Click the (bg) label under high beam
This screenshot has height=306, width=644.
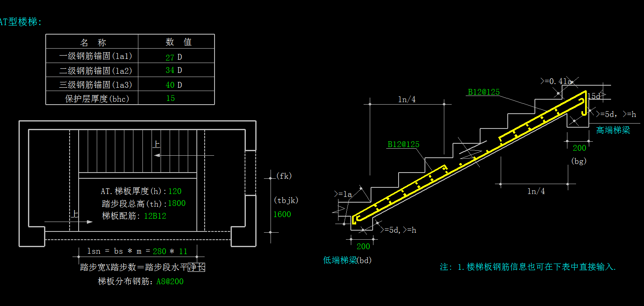pos(579,161)
